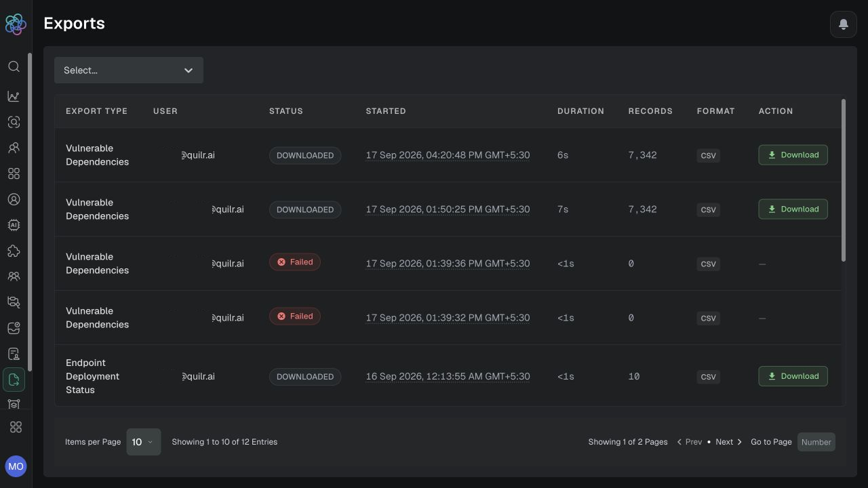Image resolution: width=868 pixels, height=488 pixels.
Task: Open the puzzle piece extensions sidebar icon
Action: pos(14,251)
